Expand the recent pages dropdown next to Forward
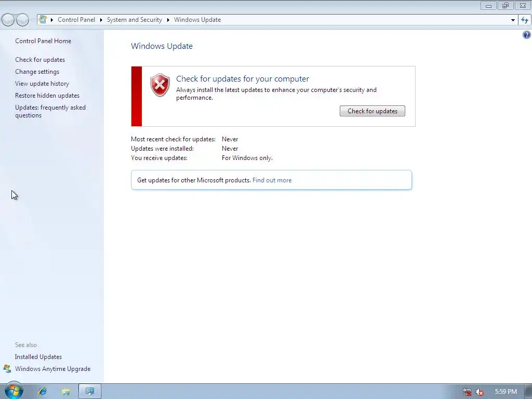This screenshot has width=532, height=399. (33, 20)
